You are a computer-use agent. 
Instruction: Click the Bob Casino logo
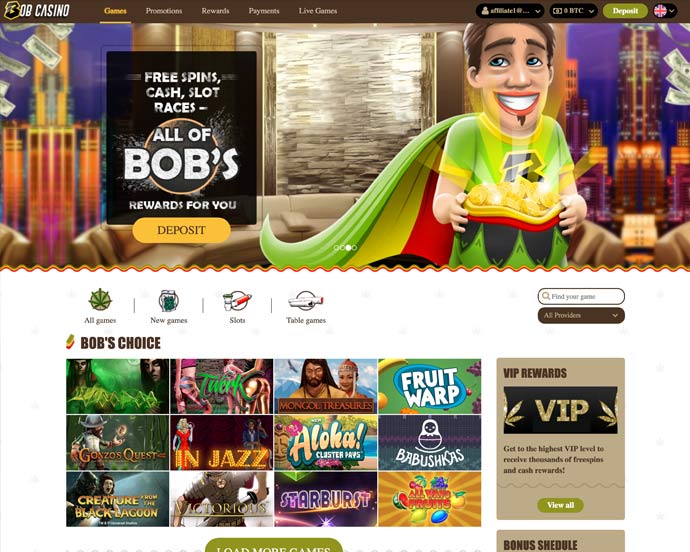[37, 11]
